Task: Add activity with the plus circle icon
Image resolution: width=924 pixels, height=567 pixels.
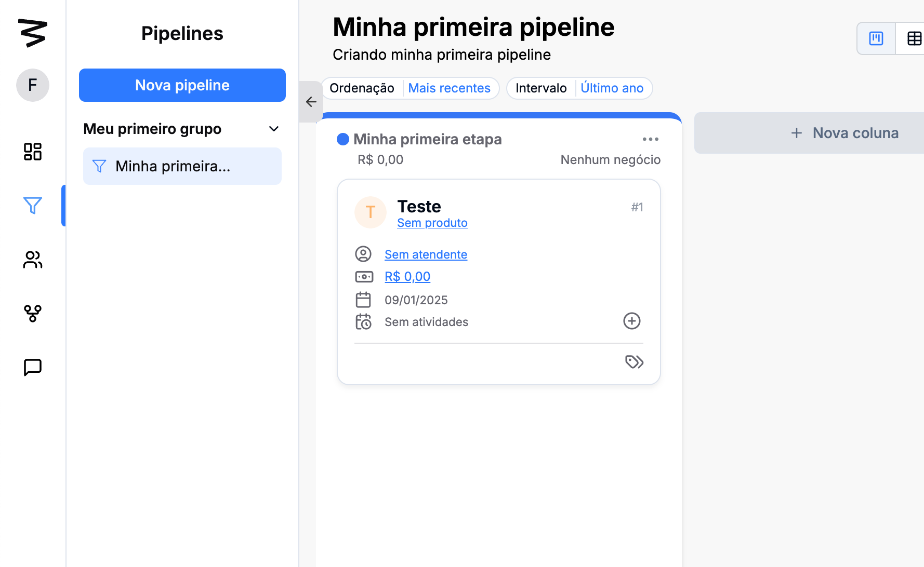Action: tap(632, 321)
